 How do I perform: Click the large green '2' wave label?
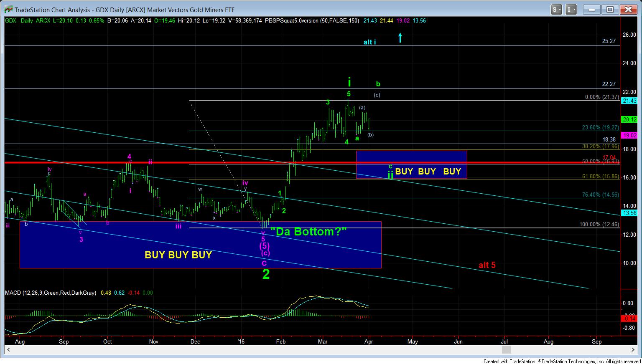266,274
